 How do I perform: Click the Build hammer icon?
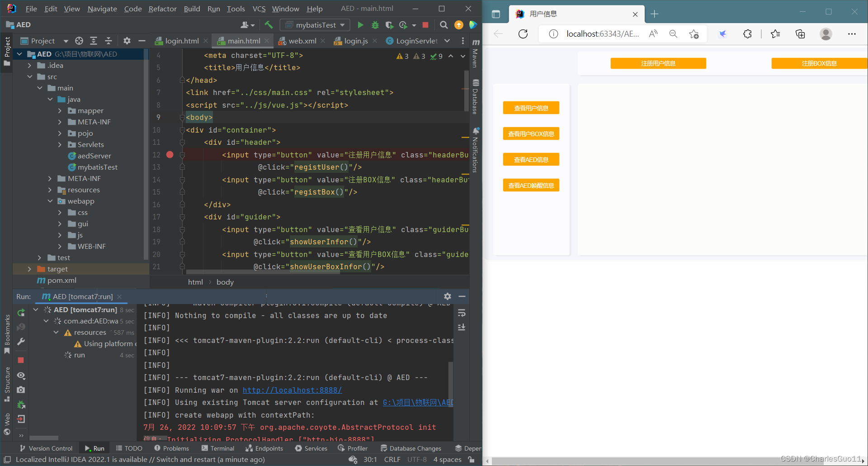[269, 25]
